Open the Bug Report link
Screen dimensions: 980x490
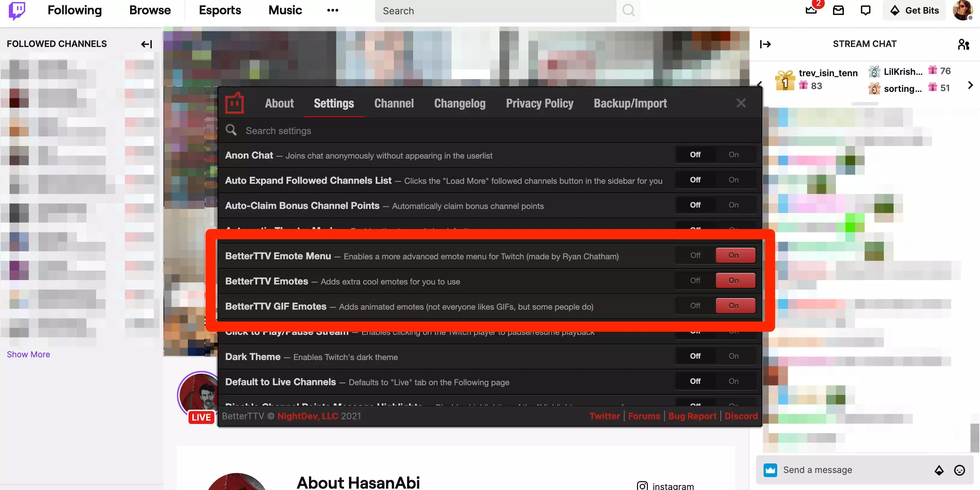[692, 416]
